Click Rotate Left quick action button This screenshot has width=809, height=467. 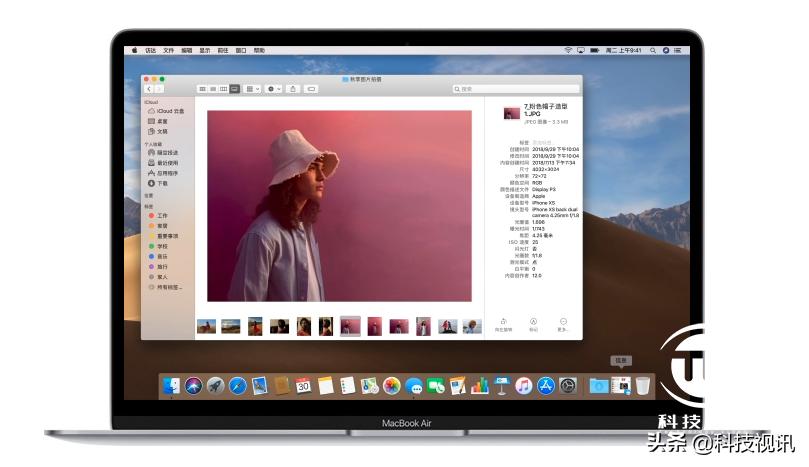tap(504, 325)
